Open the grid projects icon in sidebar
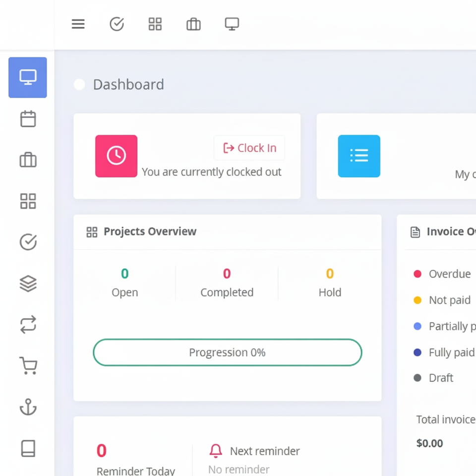Image resolution: width=476 pixels, height=476 pixels. [x=28, y=201]
